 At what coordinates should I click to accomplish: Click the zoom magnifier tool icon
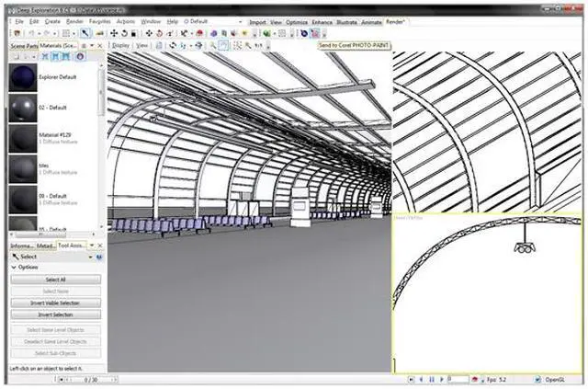211,45
